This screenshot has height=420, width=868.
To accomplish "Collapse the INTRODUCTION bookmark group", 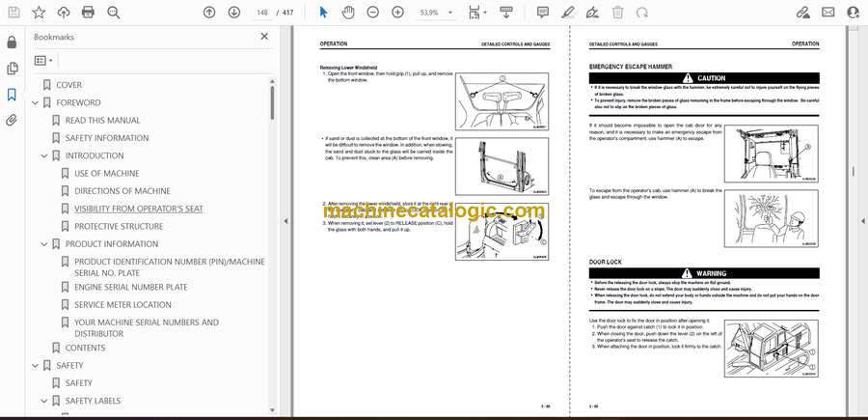I will tap(44, 155).
